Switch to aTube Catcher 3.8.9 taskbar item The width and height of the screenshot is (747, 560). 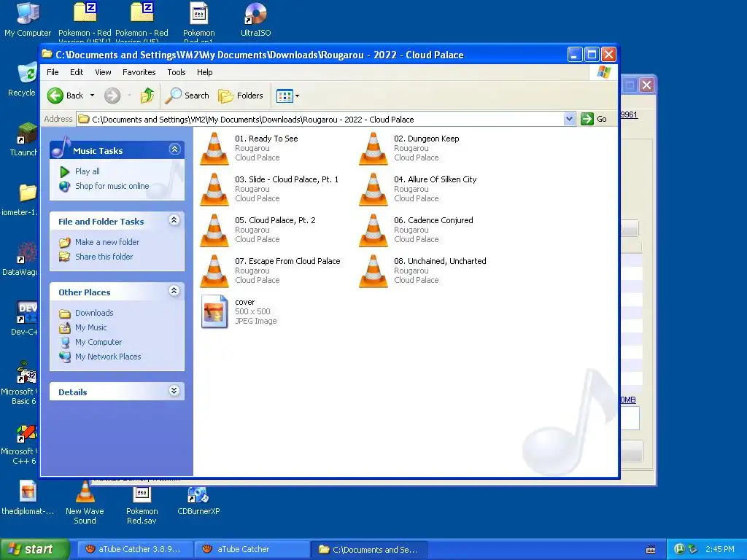click(x=133, y=550)
